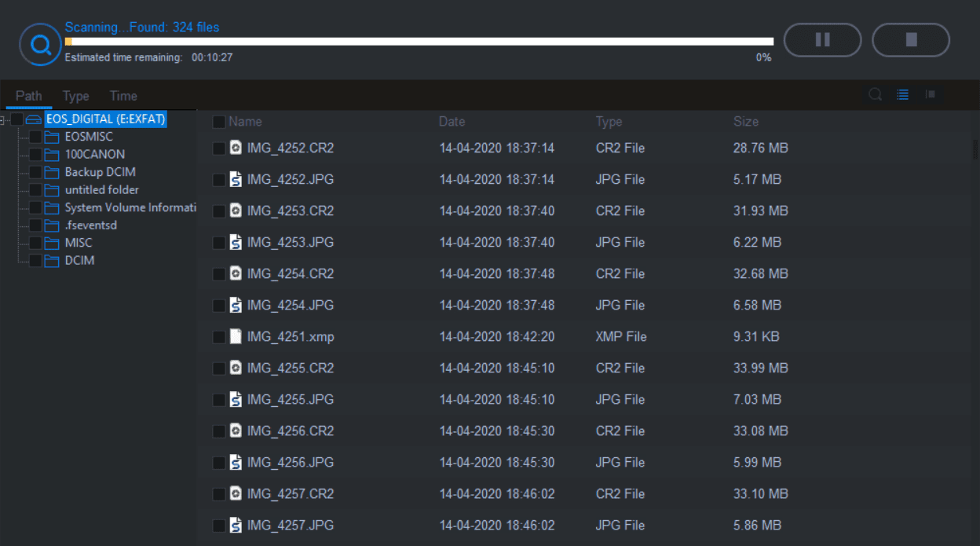
Task: Switch to list view icon
Action: click(x=903, y=95)
